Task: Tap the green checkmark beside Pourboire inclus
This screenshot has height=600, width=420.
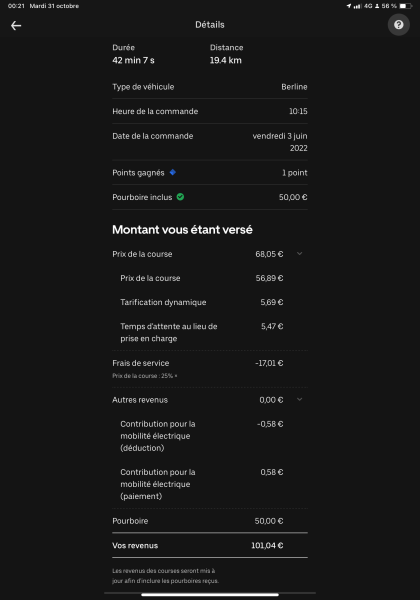Action: 180,197
